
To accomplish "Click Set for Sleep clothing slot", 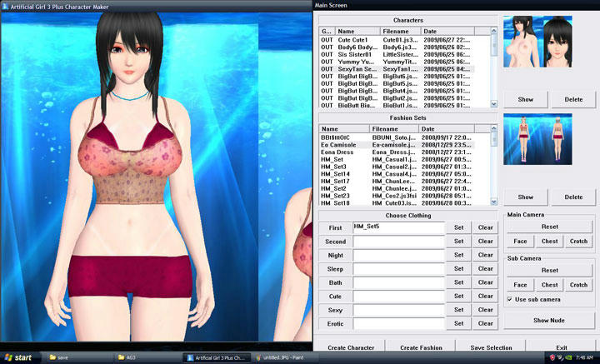I will tap(459, 269).
